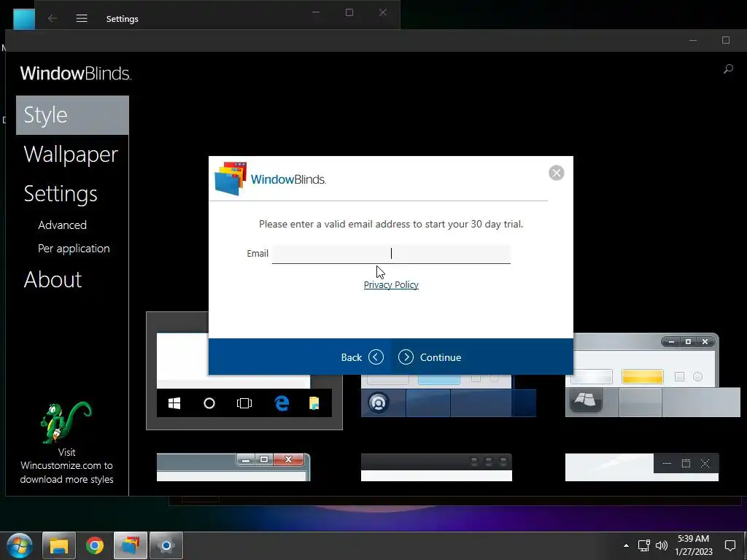Click the Wincustomize green lizard mascot

65,422
